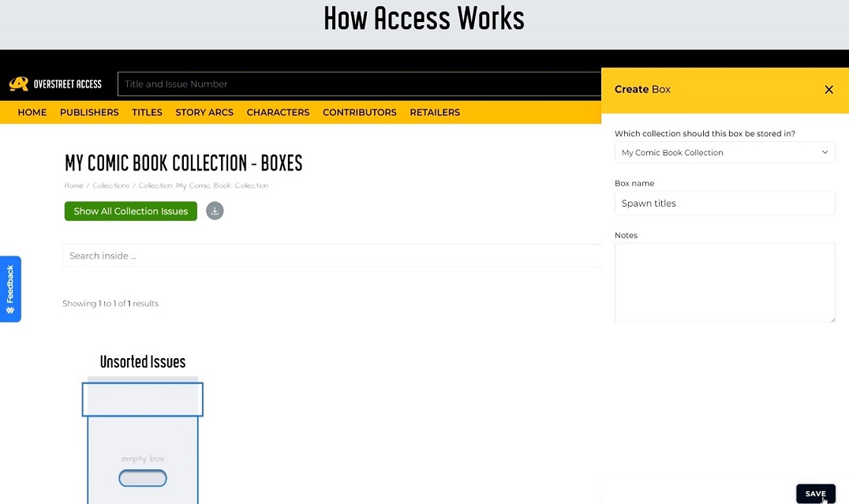Select Contributors in the navigation bar
The width and height of the screenshot is (849, 504).
pyautogui.click(x=360, y=112)
